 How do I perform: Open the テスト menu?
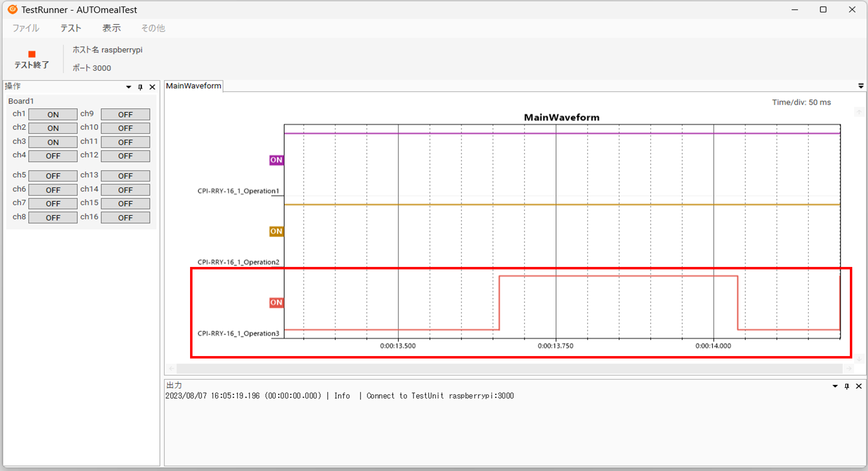[x=70, y=28]
